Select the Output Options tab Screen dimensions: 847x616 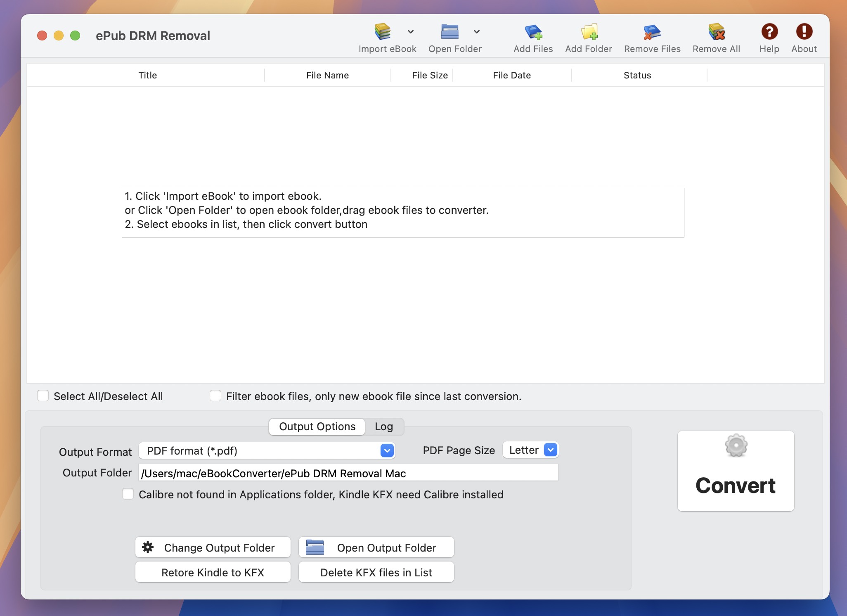click(x=317, y=426)
